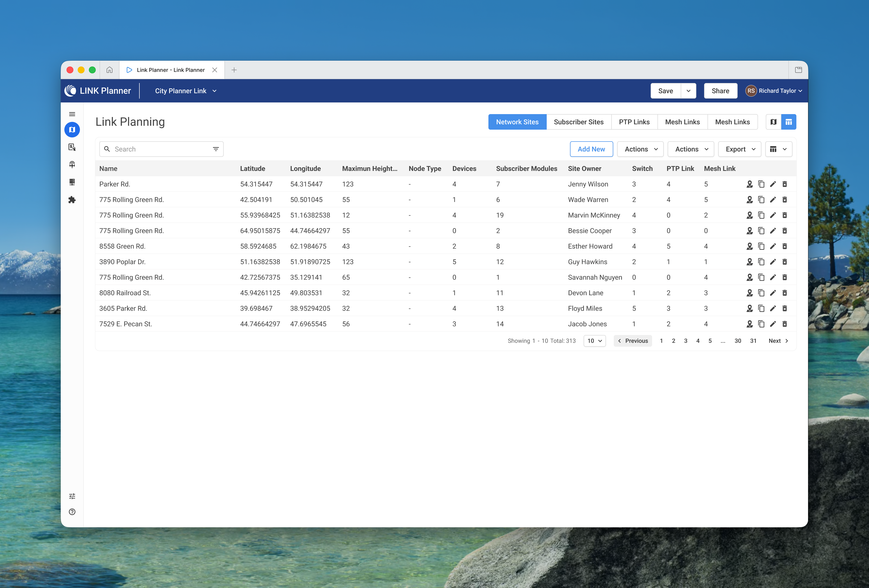
Task: Open the antenna tower sidebar icon
Action: tap(72, 164)
